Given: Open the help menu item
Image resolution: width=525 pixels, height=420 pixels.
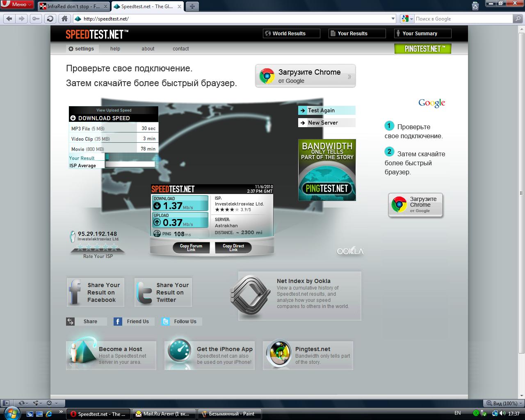Looking at the screenshot, I should (x=115, y=48).
